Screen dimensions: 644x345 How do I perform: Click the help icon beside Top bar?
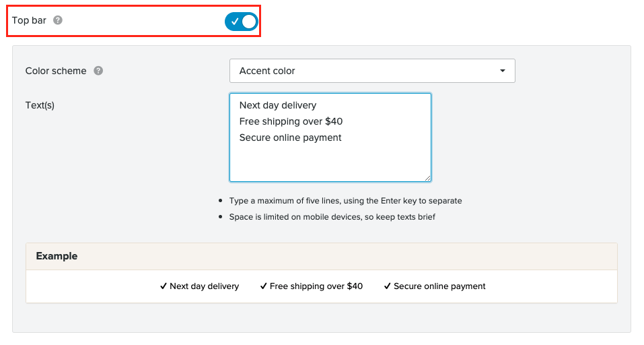pyautogui.click(x=58, y=20)
